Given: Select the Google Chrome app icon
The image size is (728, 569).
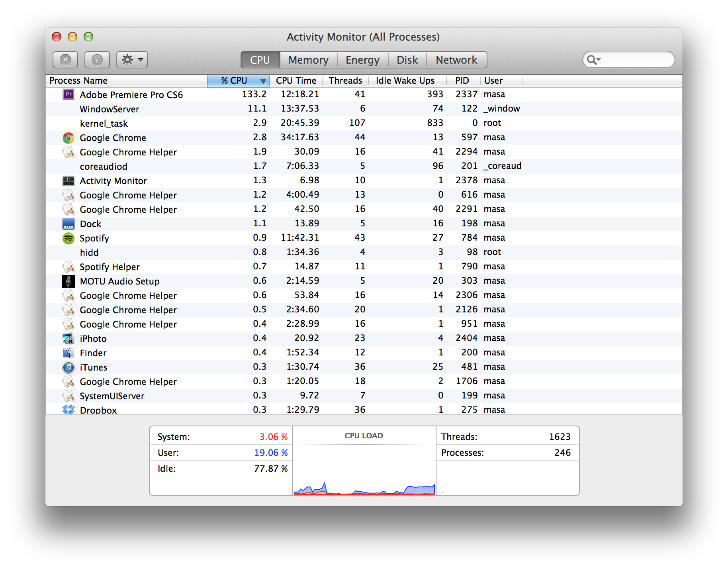Looking at the screenshot, I should click(x=68, y=138).
